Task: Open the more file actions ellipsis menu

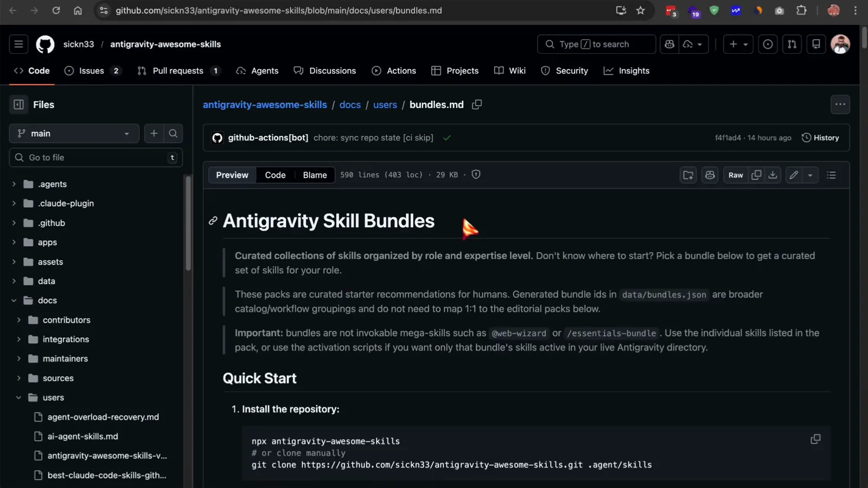Action: [840, 104]
